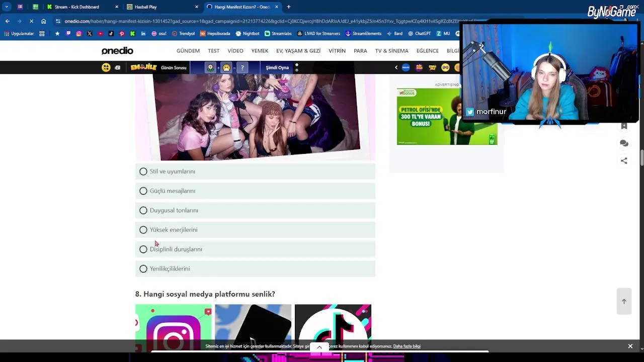Screen dimensions: 644x362
Task: Open the Emojile game logo
Action: coord(144,67)
